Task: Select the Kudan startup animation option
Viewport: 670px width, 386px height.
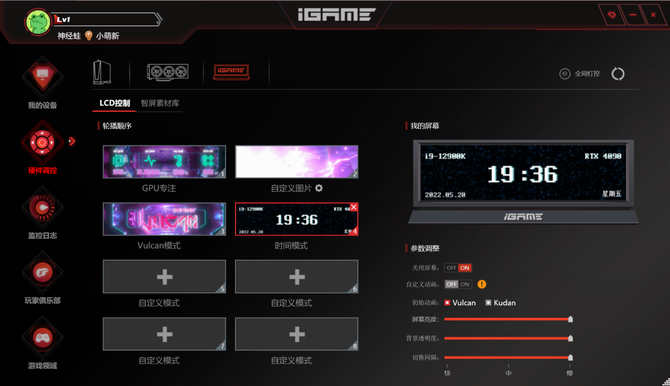Action: 500,303
